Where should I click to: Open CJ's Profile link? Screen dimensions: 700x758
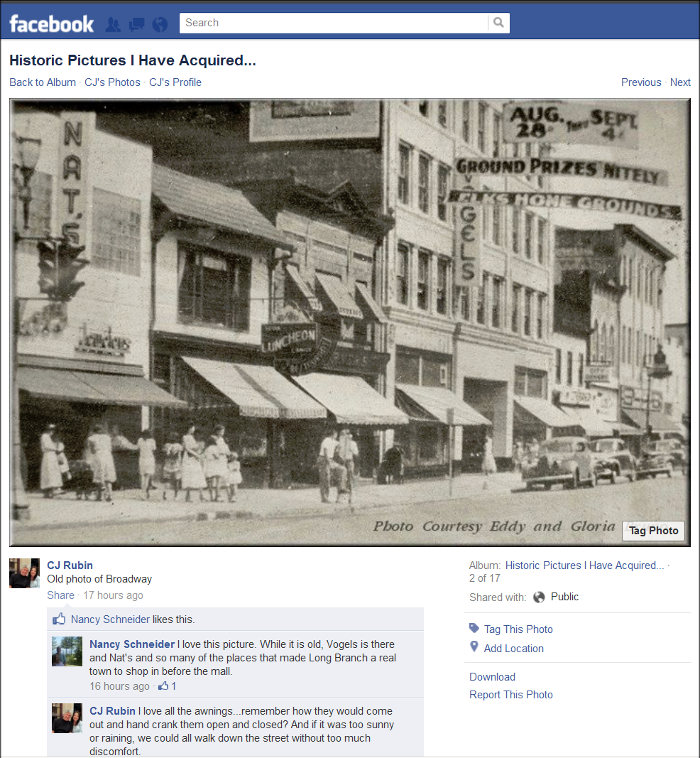175,82
